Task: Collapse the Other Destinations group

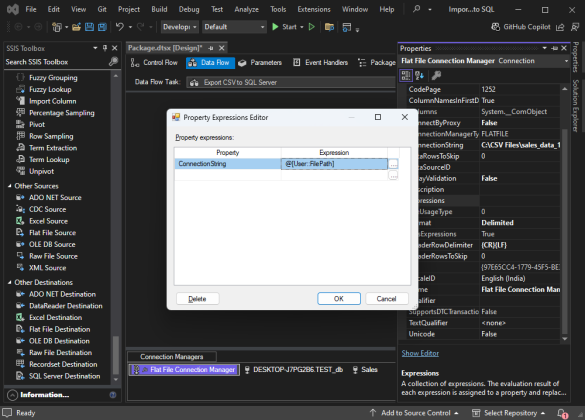Action: click(10, 282)
